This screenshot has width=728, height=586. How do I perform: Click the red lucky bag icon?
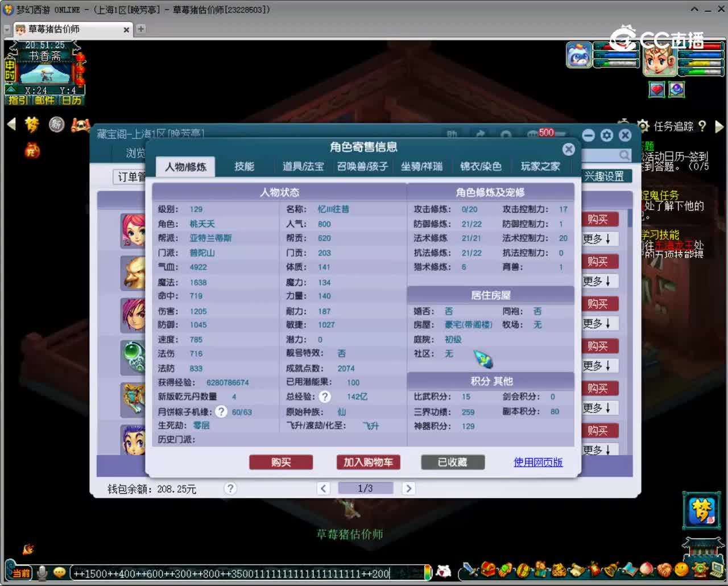click(x=32, y=150)
